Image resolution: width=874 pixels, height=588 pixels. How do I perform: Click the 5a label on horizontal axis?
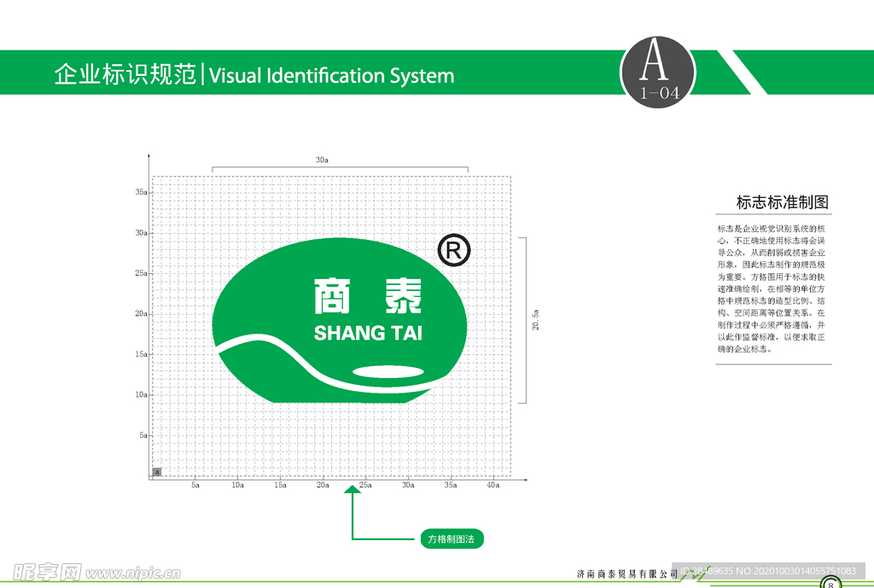point(195,485)
